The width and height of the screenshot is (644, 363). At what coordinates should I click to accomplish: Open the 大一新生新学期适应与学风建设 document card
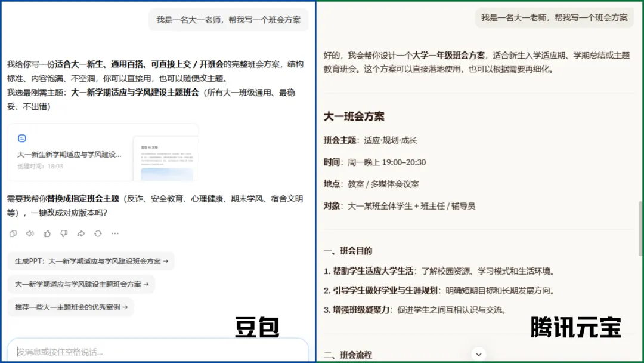103,152
